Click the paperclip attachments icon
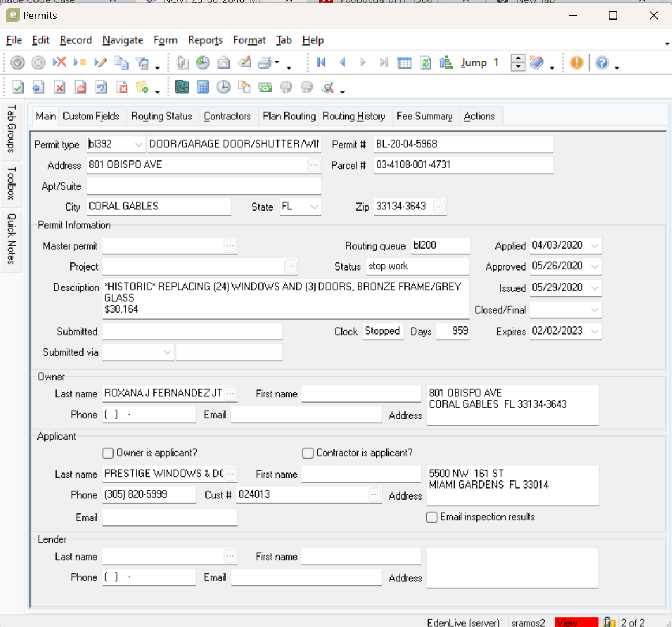This screenshot has width=672, height=627. click(182, 63)
